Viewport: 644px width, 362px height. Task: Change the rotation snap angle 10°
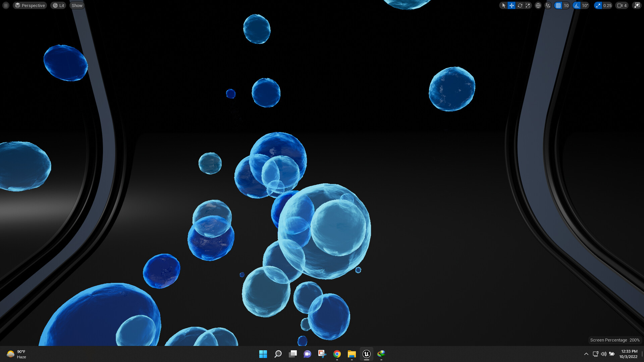click(x=585, y=5)
